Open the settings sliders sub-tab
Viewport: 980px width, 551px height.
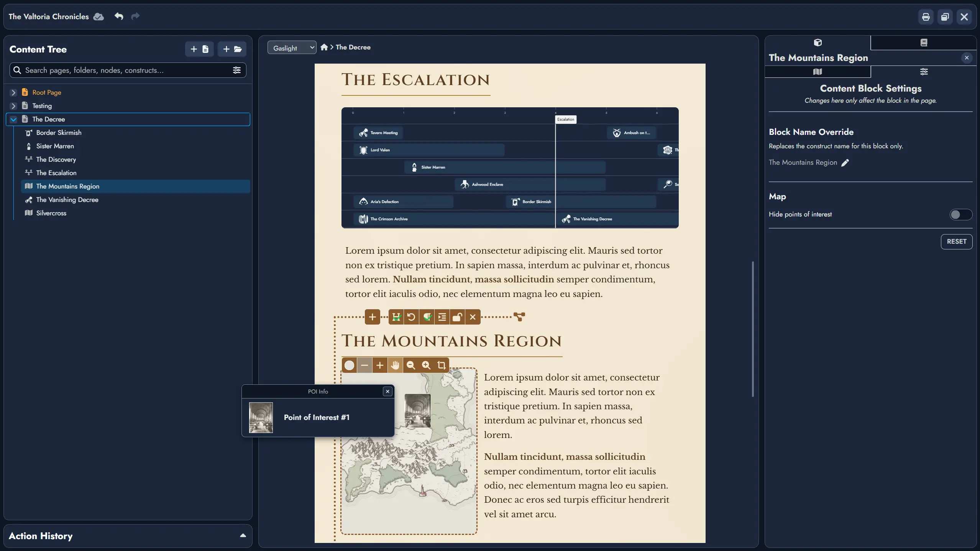click(x=924, y=72)
